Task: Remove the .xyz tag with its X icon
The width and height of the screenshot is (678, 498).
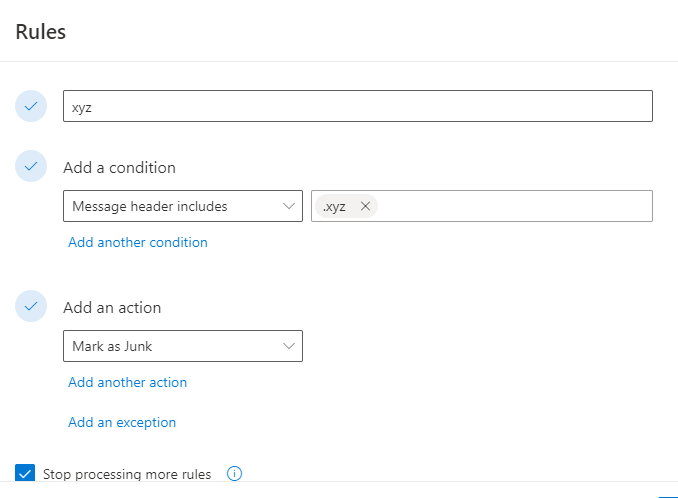Action: (x=365, y=206)
